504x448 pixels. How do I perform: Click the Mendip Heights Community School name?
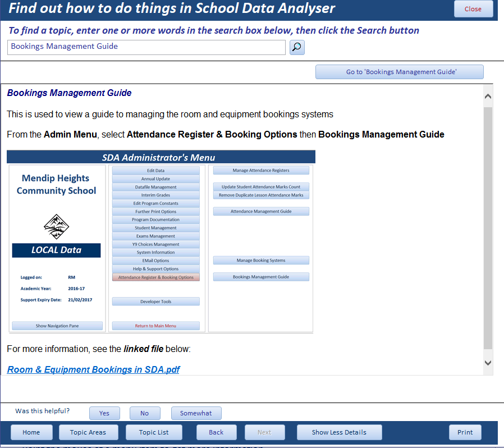(x=56, y=184)
